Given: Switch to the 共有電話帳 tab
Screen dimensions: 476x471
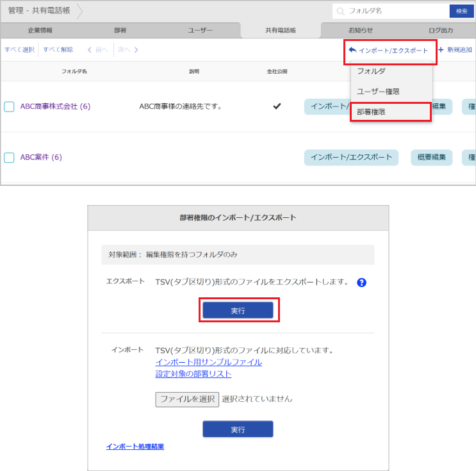Looking at the screenshot, I should (x=281, y=30).
